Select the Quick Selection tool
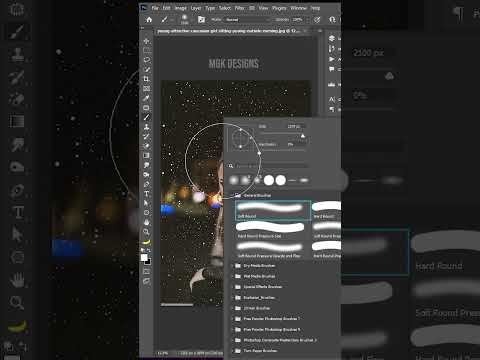Screen dimensions: 480x360 point(147,69)
